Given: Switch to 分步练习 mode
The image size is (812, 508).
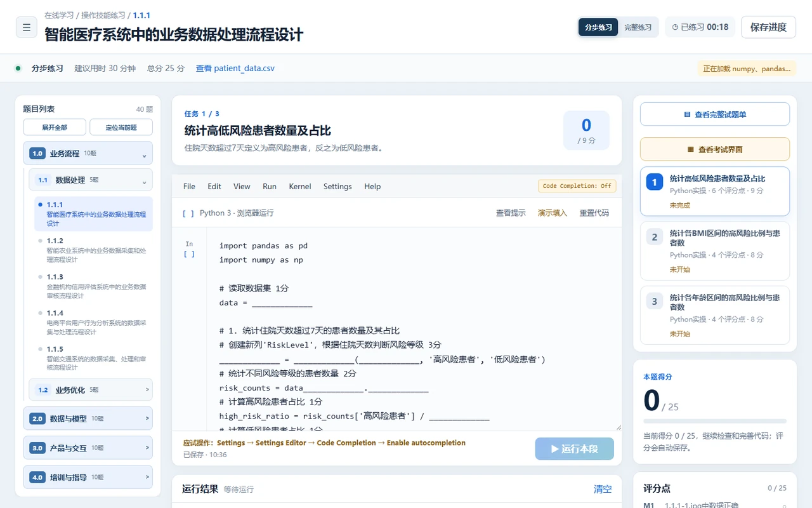Looking at the screenshot, I should click(598, 27).
